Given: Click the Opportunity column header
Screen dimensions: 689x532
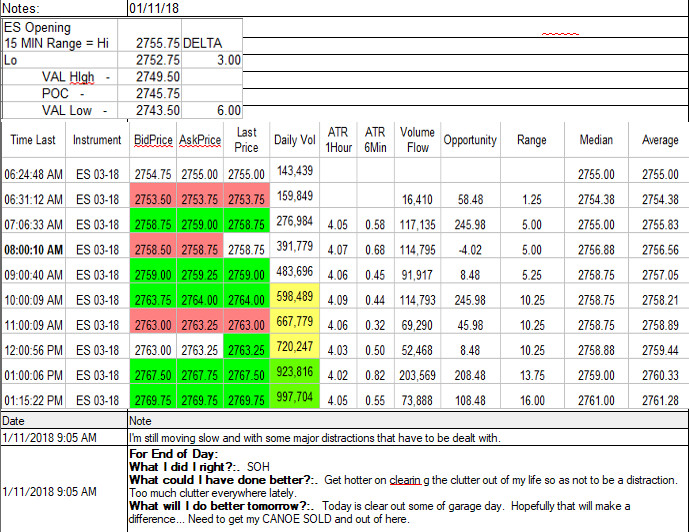Looking at the screenshot, I should 470,140.
